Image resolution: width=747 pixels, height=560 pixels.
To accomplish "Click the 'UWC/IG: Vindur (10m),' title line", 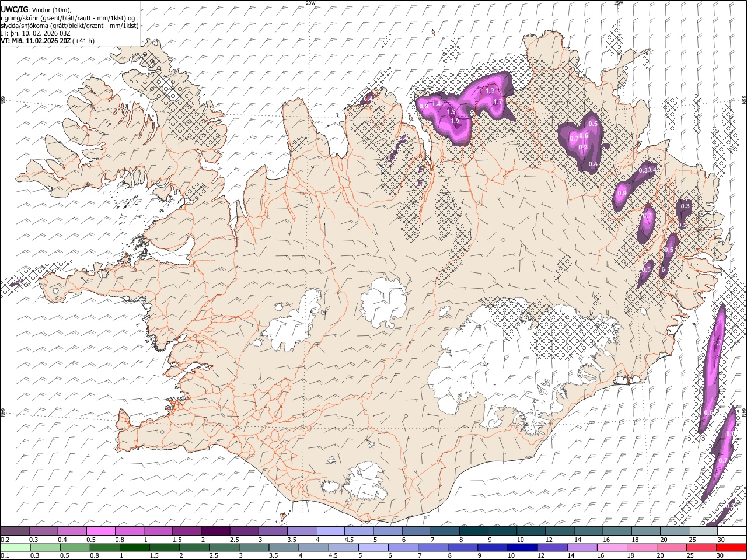I will 37,10.
